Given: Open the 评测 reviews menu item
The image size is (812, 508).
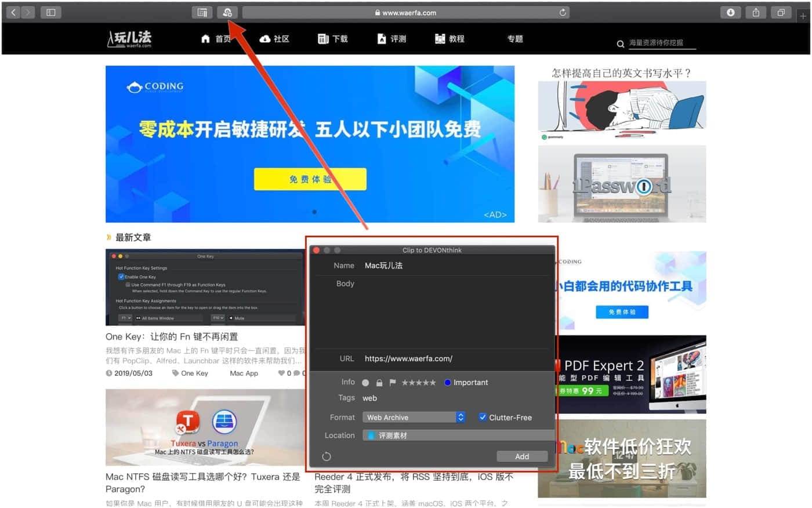Looking at the screenshot, I should click(x=391, y=39).
